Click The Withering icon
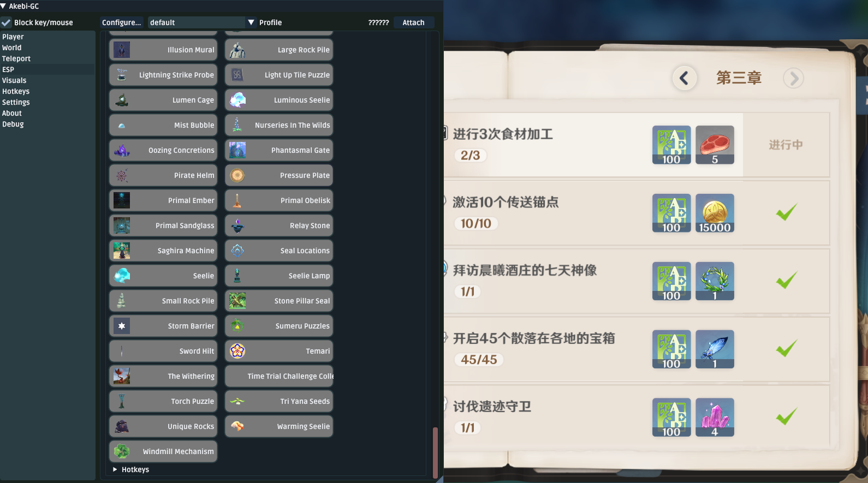The image size is (868, 483). tap(122, 376)
